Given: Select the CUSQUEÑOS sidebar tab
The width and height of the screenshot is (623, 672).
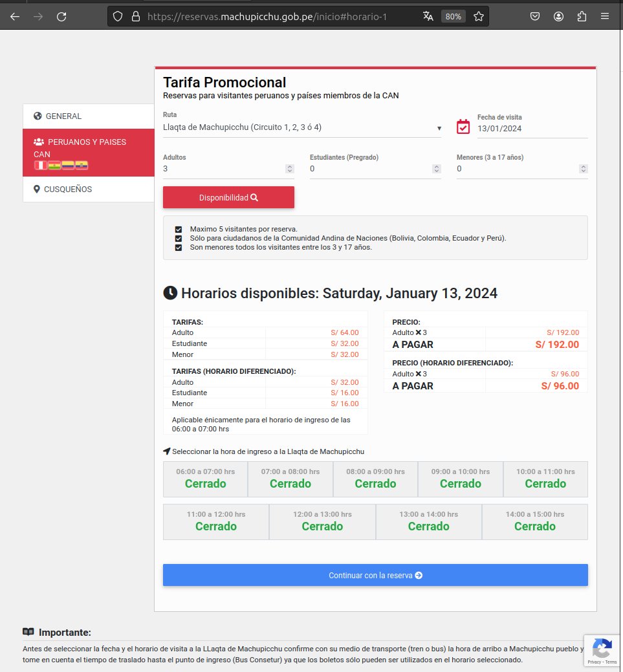Looking at the screenshot, I should click(89, 189).
